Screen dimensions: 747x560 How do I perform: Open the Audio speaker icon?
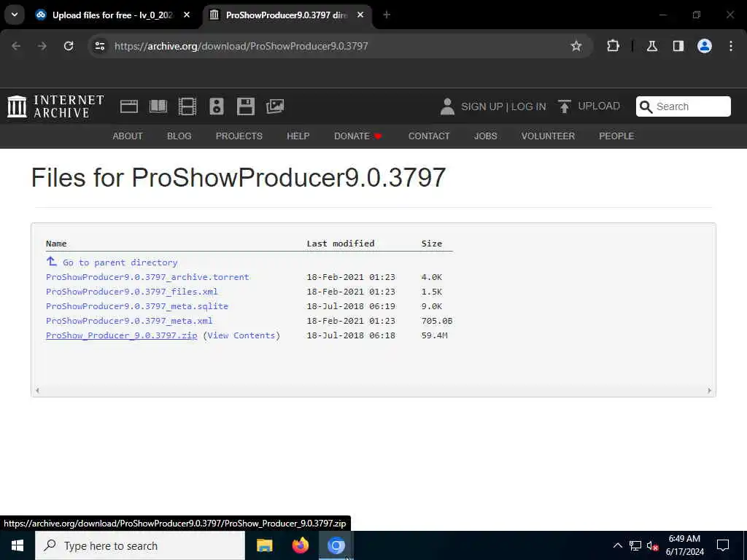[x=216, y=106]
